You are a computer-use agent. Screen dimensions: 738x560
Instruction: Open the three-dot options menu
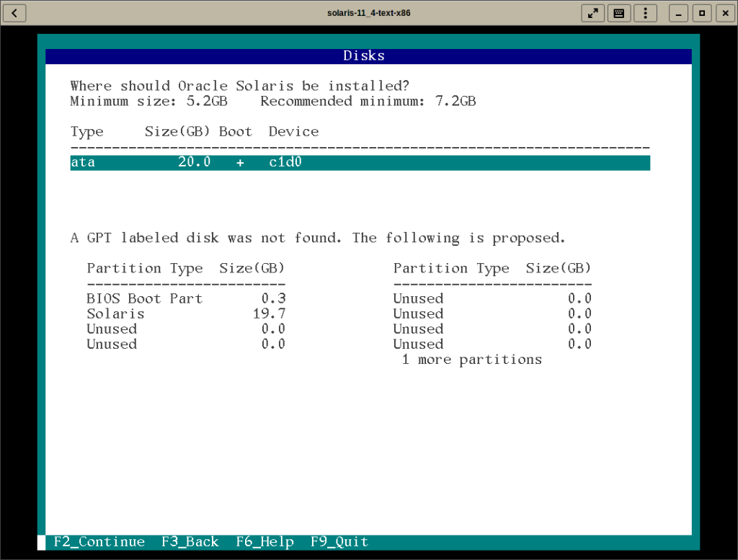click(645, 13)
